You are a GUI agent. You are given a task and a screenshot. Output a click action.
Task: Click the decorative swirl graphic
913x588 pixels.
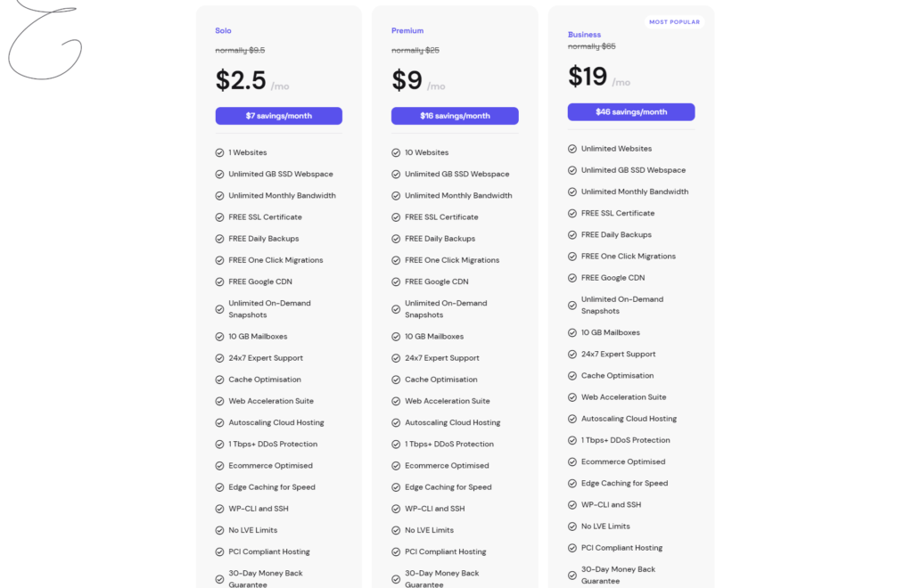point(44,39)
